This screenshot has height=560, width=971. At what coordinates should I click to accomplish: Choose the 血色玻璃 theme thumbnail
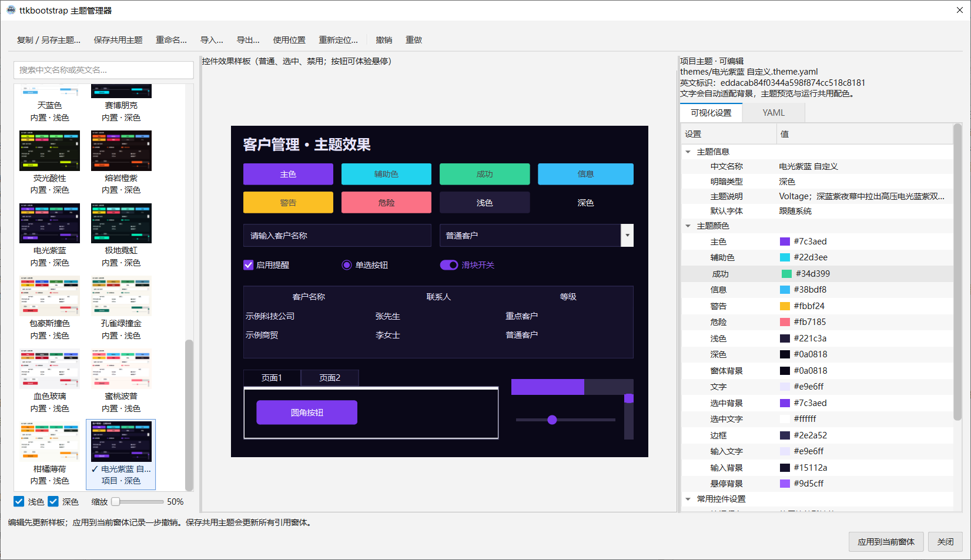pos(49,369)
